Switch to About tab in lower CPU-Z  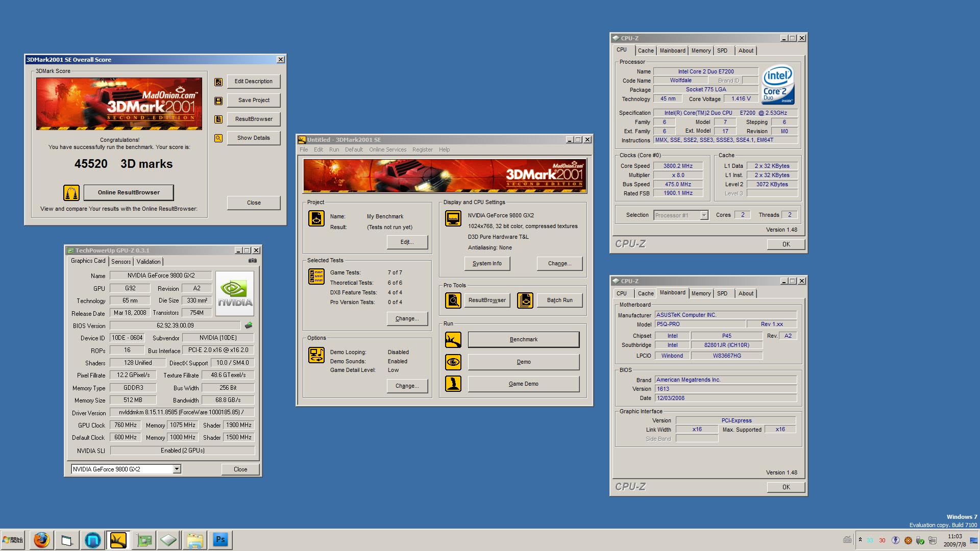tap(746, 294)
